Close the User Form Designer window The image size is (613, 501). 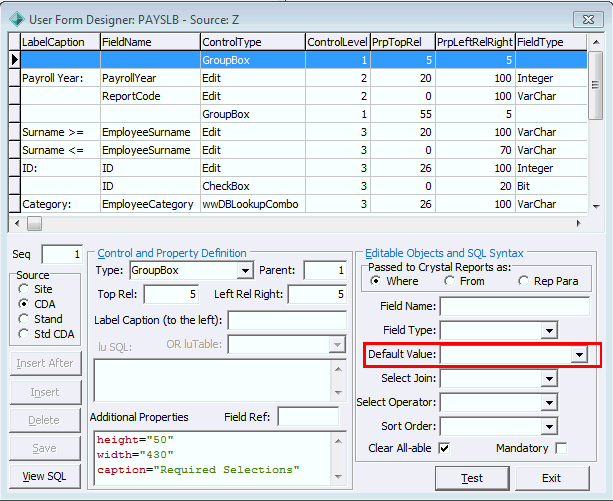(588, 20)
